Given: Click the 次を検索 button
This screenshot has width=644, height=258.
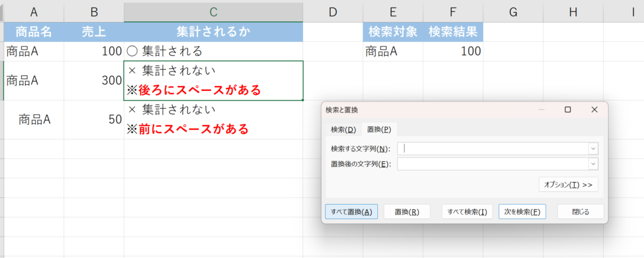Looking at the screenshot, I should (x=522, y=212).
